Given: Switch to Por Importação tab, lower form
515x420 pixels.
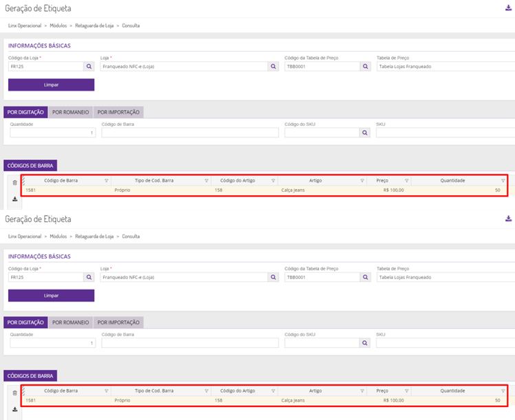Looking at the screenshot, I should (x=118, y=322).
